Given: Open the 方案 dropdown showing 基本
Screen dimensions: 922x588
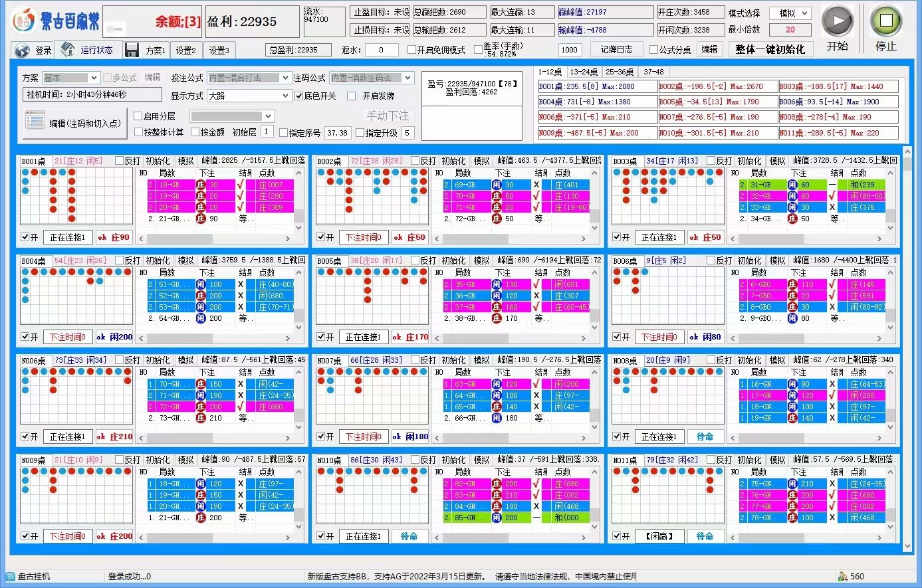Looking at the screenshot, I should [70, 78].
